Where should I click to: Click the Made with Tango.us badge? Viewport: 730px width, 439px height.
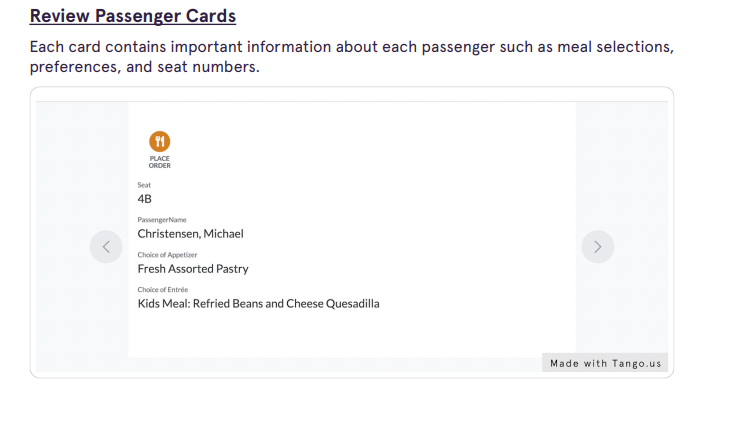click(605, 363)
